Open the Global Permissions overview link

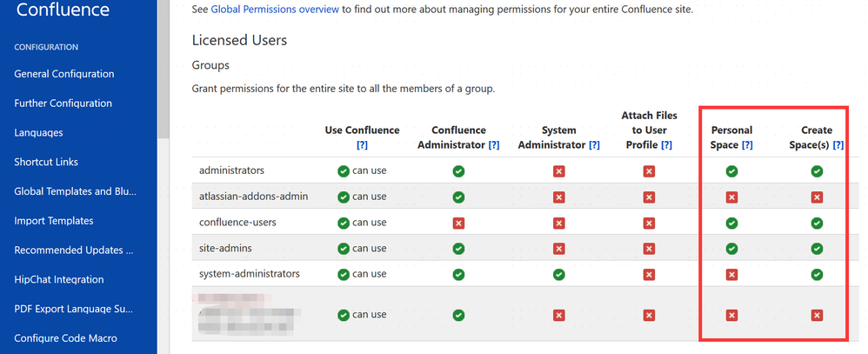point(275,10)
